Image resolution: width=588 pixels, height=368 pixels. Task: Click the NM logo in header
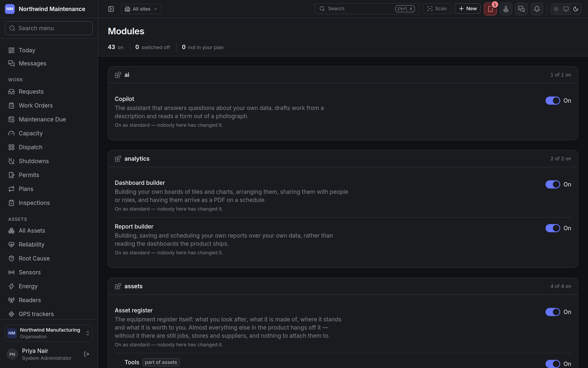tap(10, 9)
